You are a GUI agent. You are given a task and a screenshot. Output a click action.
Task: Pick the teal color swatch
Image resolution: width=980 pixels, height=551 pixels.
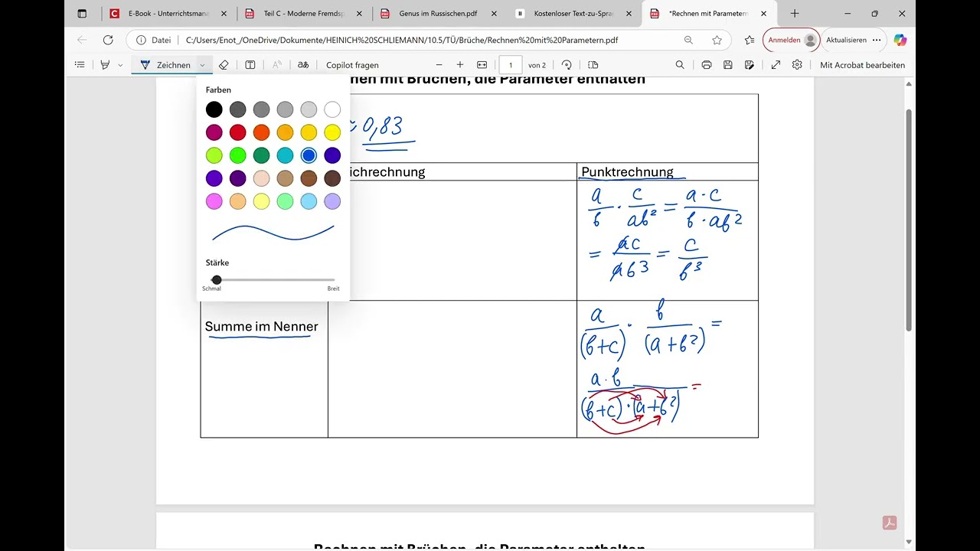(x=285, y=155)
